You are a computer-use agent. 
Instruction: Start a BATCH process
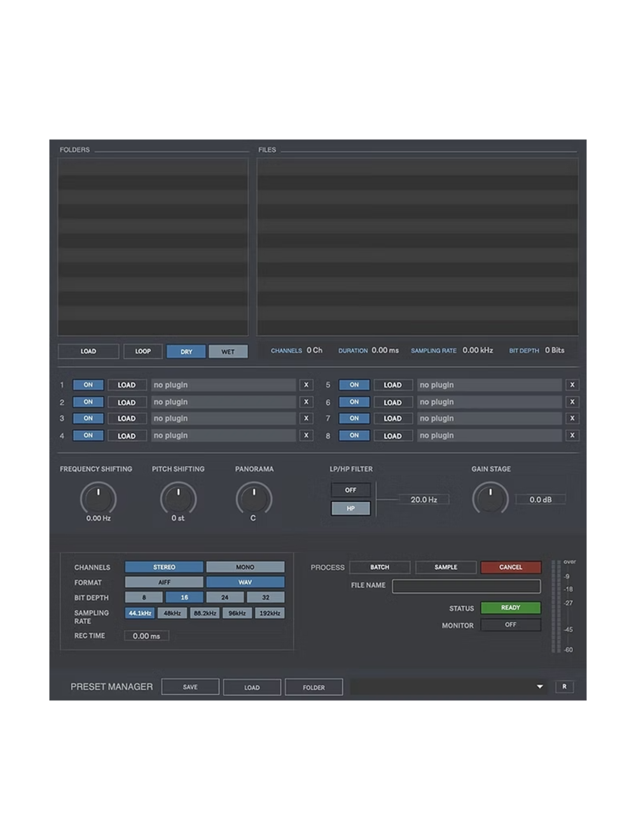click(x=379, y=566)
